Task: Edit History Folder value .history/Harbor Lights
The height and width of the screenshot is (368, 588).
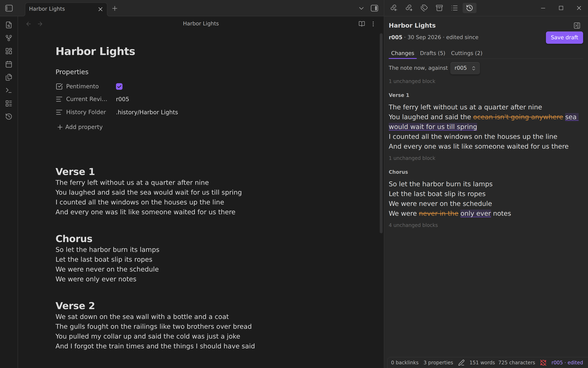Action: click(x=147, y=112)
